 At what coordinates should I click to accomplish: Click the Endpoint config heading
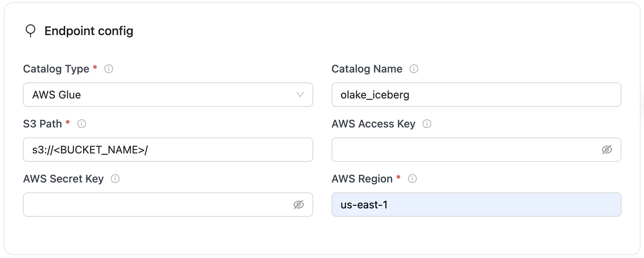click(x=89, y=31)
